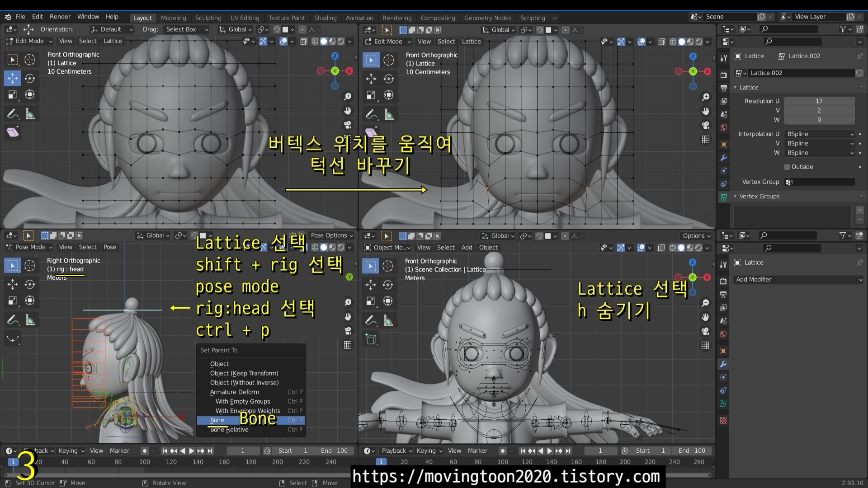The image size is (868, 488).
Task: Select the Cursor tool in top-left viewport
Action: click(x=30, y=60)
